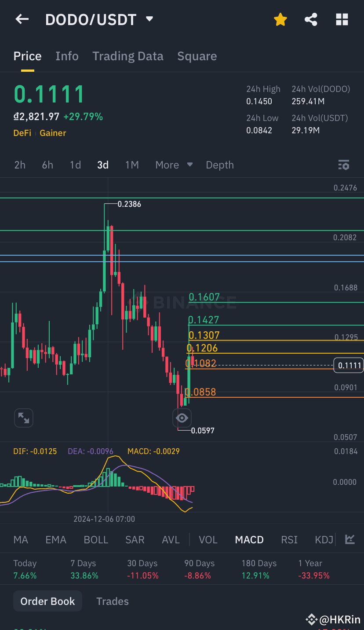
Task: Open the grid layout icon
Action: coord(342,19)
